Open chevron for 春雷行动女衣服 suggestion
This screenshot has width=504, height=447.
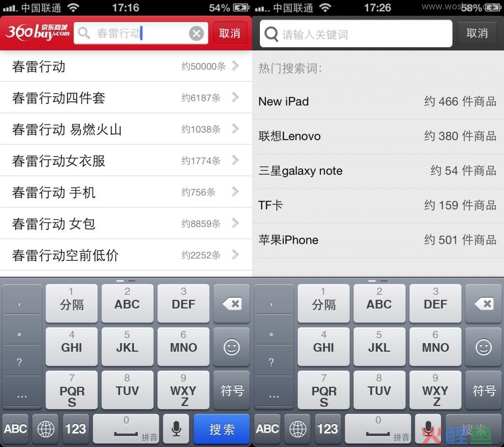coord(235,160)
